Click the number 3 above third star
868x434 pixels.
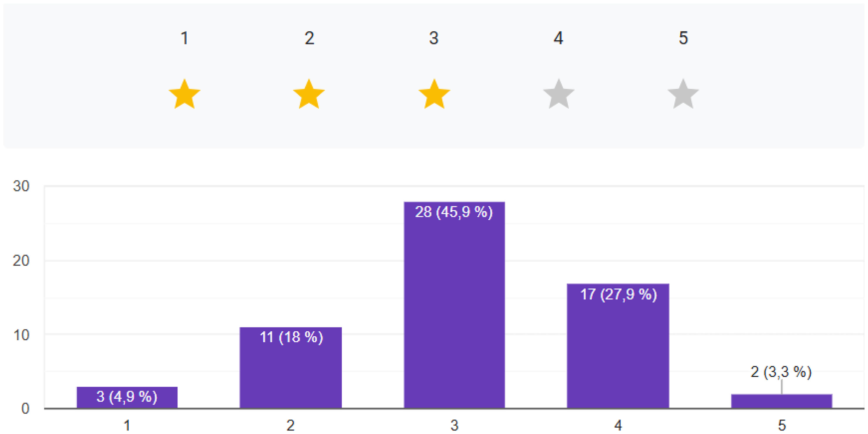[x=434, y=38]
